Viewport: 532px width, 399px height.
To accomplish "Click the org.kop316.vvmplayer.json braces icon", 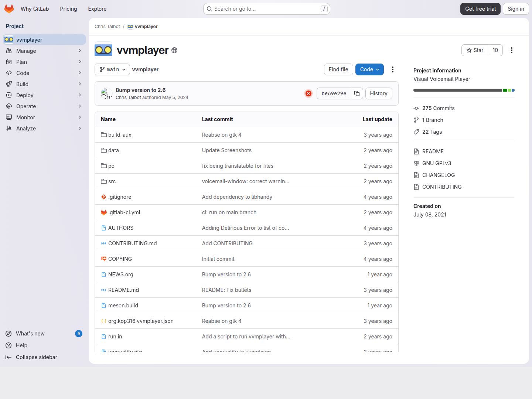I will pos(104,321).
